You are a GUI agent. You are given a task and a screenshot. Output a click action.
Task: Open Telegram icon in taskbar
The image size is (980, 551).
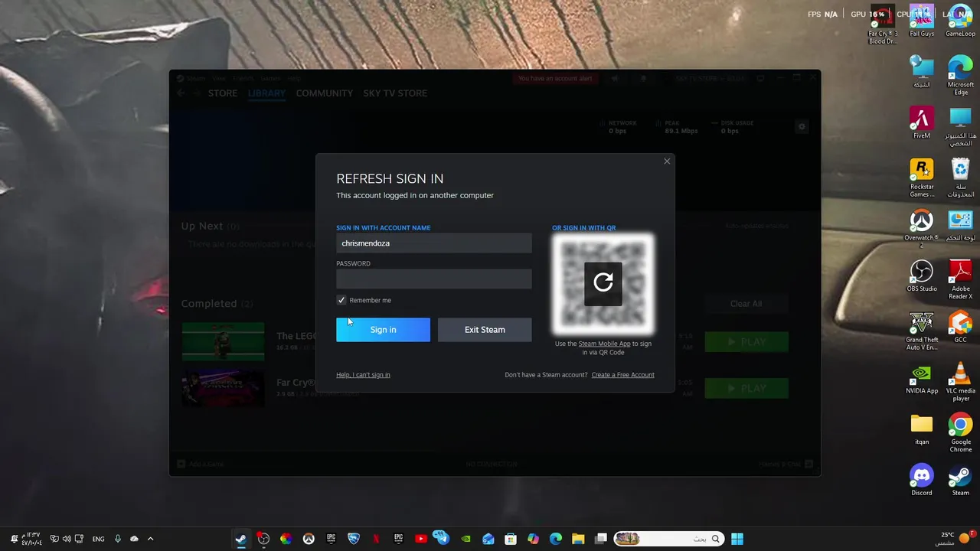pyautogui.click(x=443, y=539)
